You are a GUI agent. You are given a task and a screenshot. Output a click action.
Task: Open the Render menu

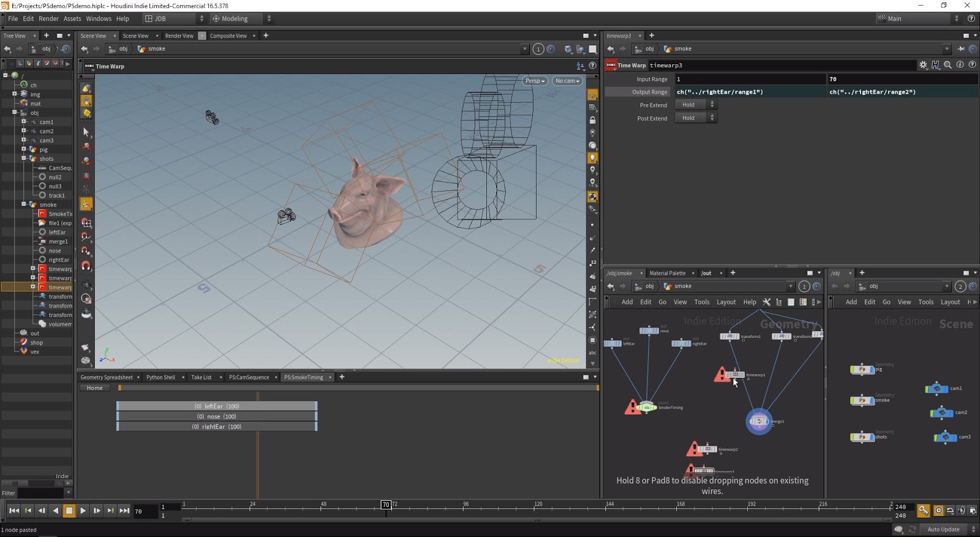[48, 19]
